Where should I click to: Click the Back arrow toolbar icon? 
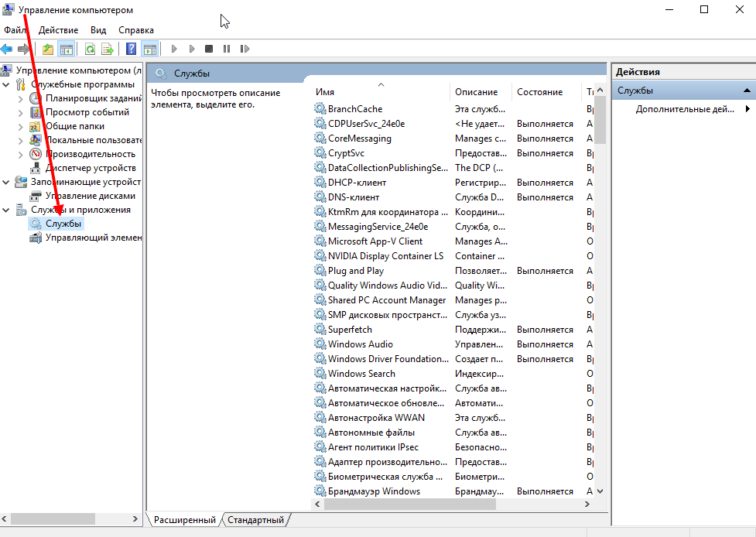[x=6, y=49]
